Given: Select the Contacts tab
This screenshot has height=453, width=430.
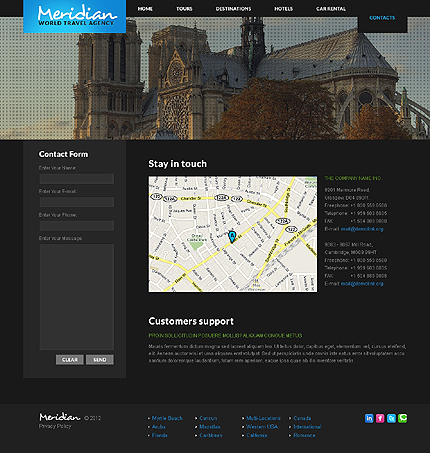Looking at the screenshot, I should click(x=382, y=18).
